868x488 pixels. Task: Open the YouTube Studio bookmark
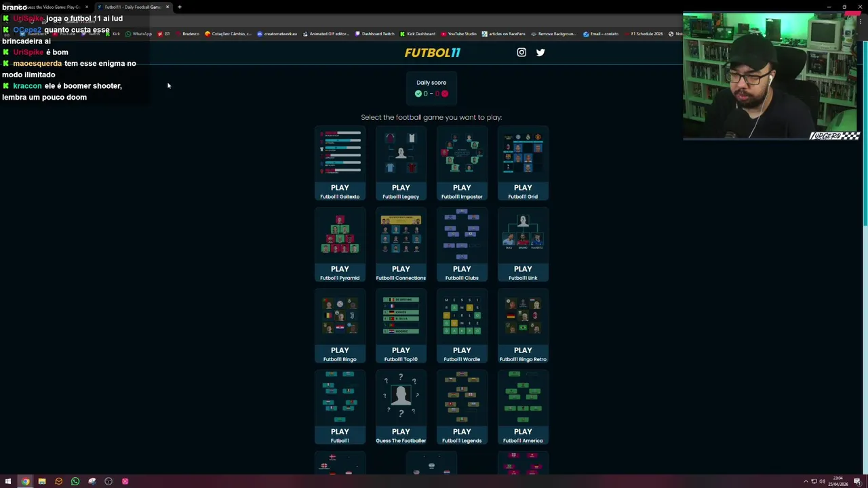(x=458, y=34)
